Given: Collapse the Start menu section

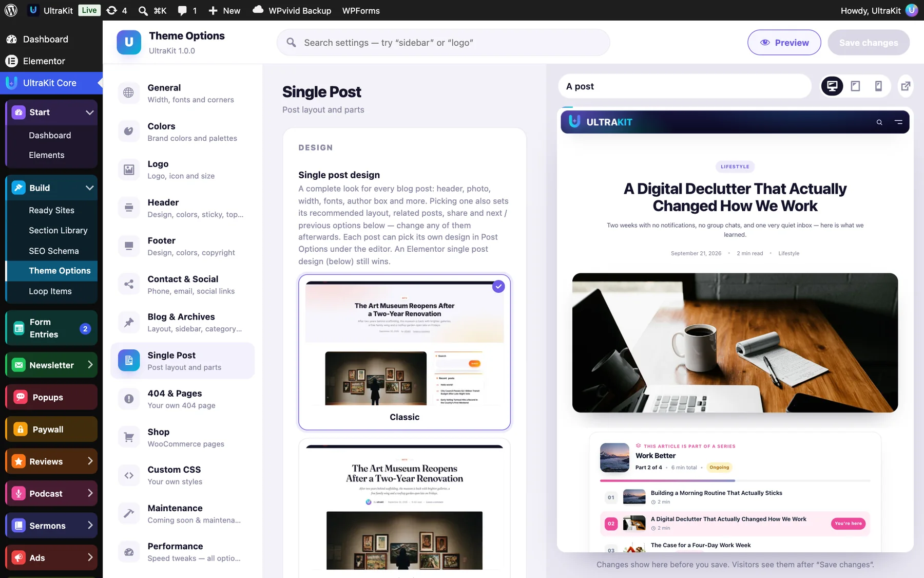Looking at the screenshot, I should point(90,113).
